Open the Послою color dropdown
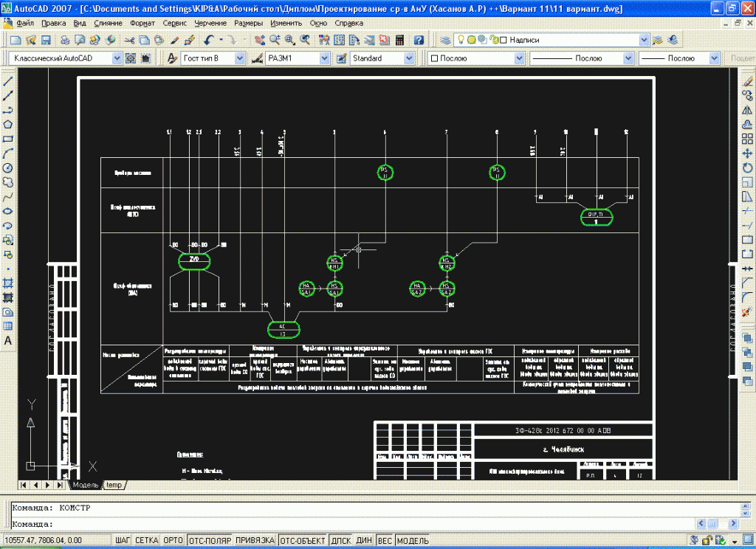The height and width of the screenshot is (549, 756). coord(519,58)
